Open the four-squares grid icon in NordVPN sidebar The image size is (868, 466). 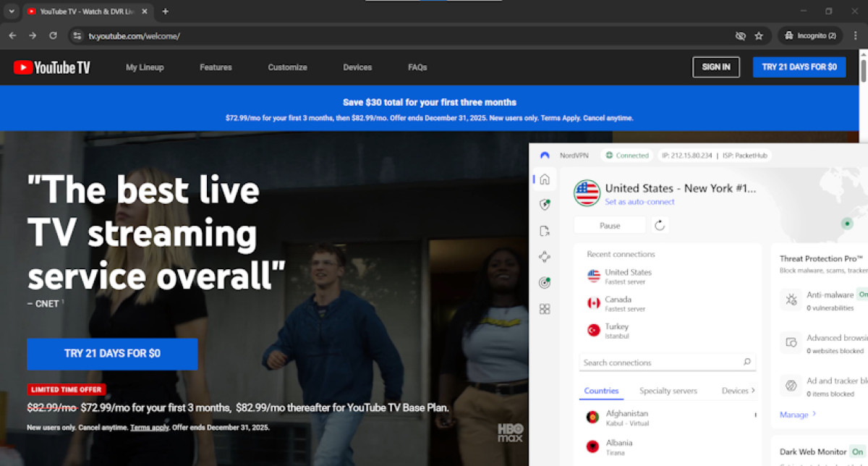pyautogui.click(x=545, y=309)
